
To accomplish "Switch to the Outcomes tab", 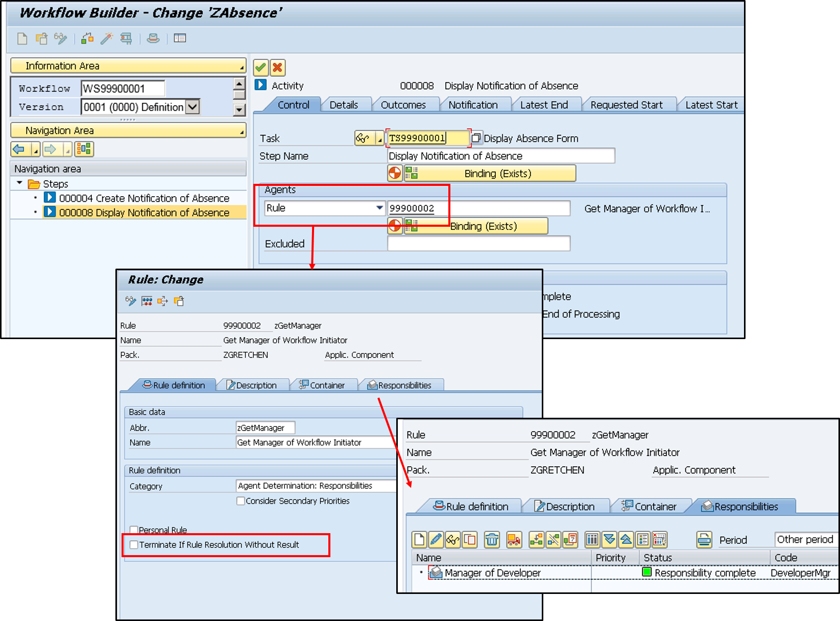I will [x=403, y=105].
